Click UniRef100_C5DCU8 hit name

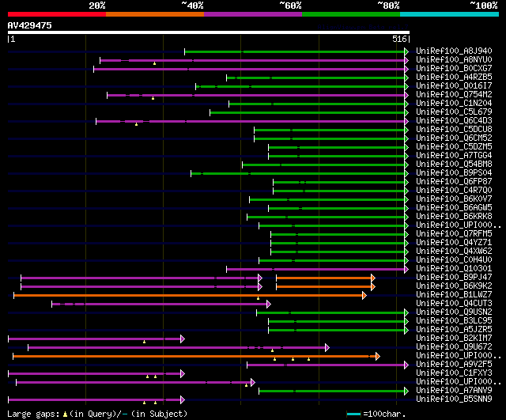pos(454,130)
